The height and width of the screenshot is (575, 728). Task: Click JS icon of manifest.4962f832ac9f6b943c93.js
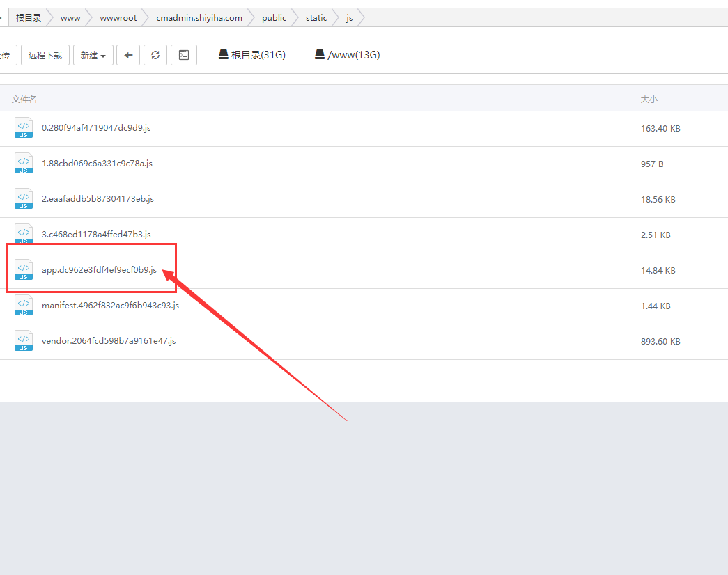point(24,305)
